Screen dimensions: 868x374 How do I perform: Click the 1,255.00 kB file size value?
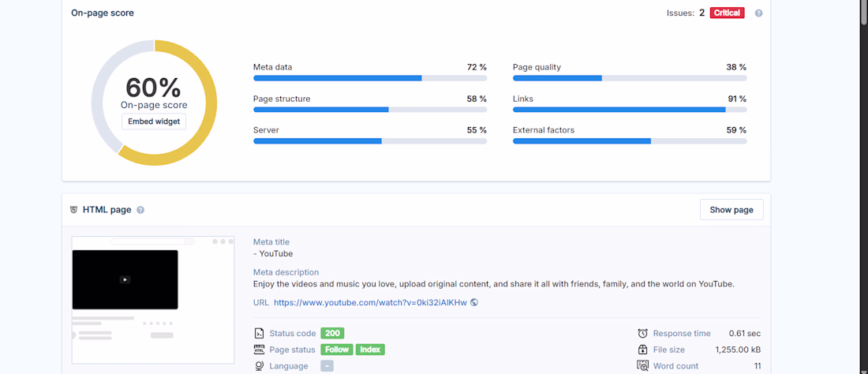tap(738, 350)
